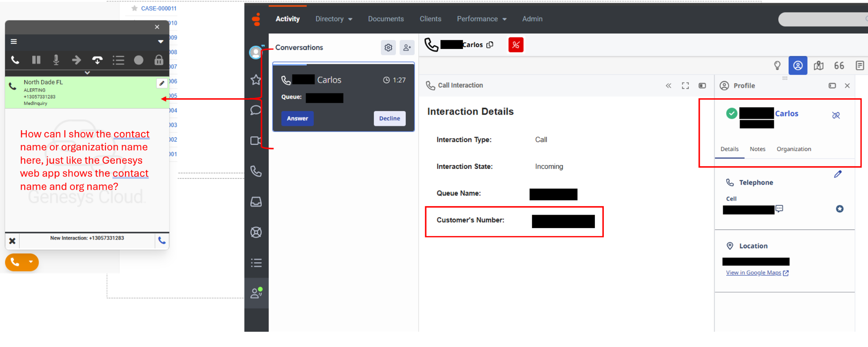Screen dimensions: 868x347
Task: Click the search field in the top bar
Action: click(823, 19)
